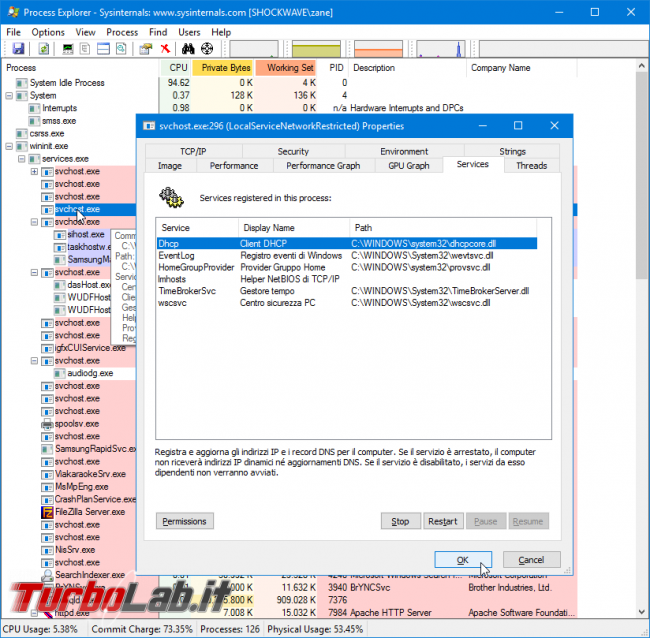Click the Refresh Now toolbar icon

click(x=44, y=49)
